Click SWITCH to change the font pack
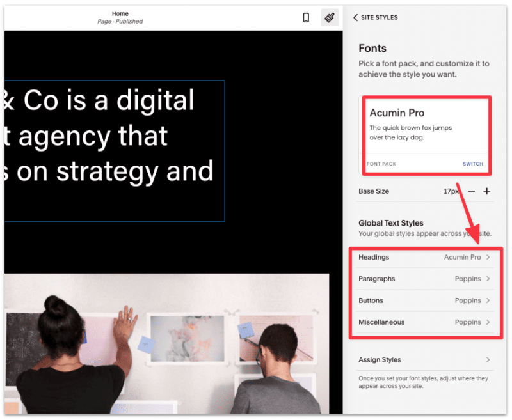The width and height of the screenshot is (512, 420). coord(473,164)
